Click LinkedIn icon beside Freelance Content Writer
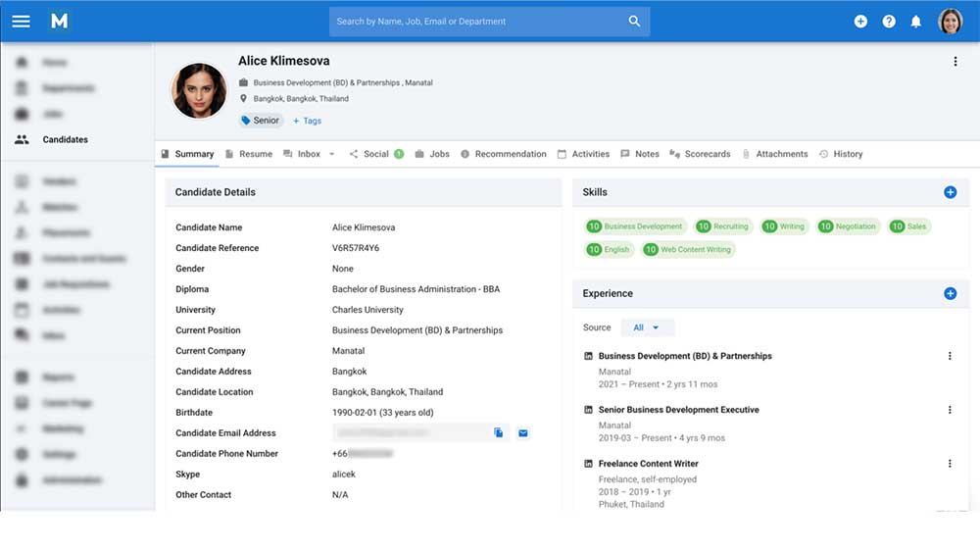This screenshot has height=552, width=980. point(588,464)
